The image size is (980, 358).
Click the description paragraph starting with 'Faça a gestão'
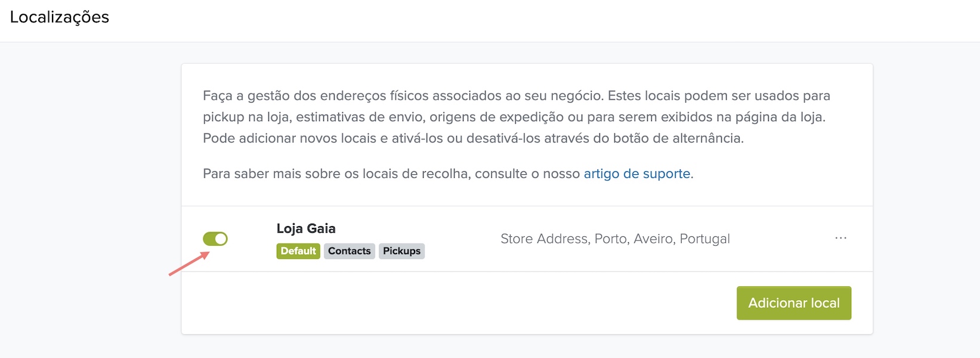tap(517, 117)
